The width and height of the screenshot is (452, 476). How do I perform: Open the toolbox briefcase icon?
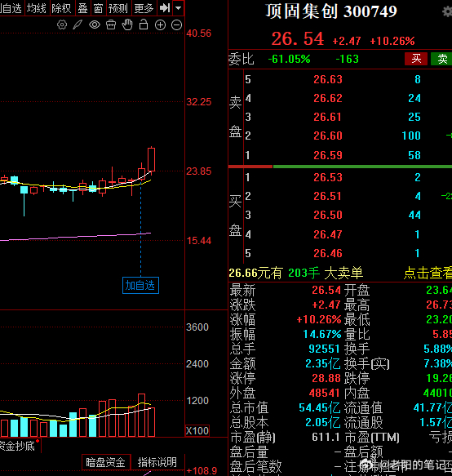pos(111,24)
